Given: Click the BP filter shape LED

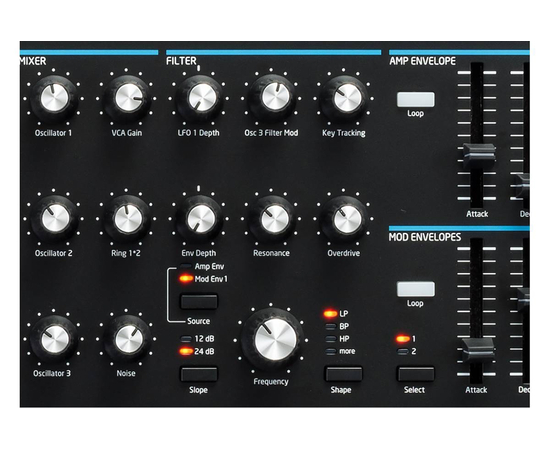Looking at the screenshot, I should 330,327.
